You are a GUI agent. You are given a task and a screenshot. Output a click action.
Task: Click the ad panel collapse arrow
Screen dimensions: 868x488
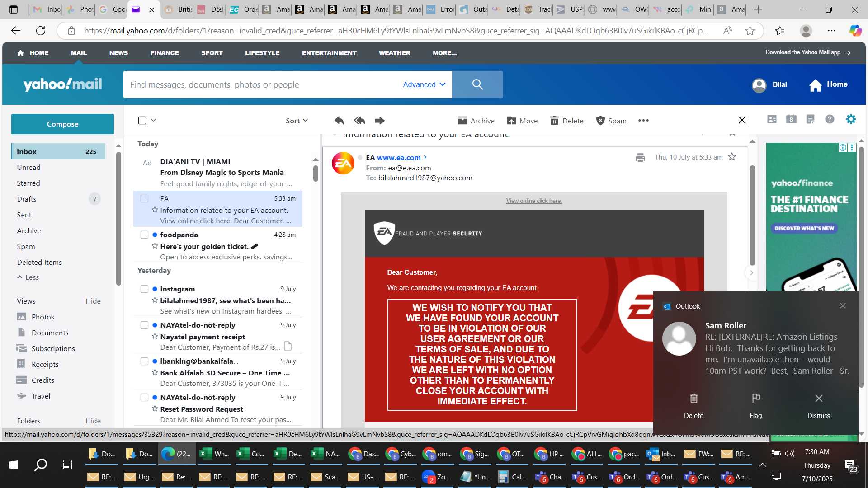[751, 272]
